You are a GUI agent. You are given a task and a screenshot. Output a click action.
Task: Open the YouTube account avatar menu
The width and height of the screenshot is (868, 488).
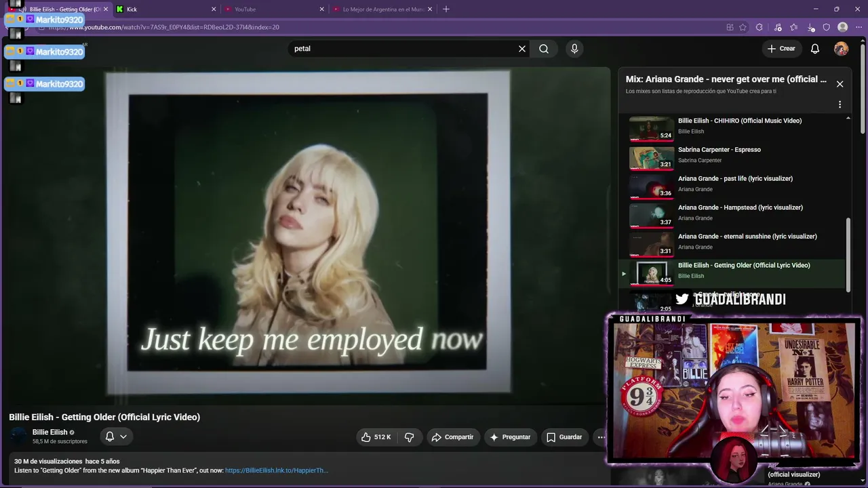[x=841, y=49]
